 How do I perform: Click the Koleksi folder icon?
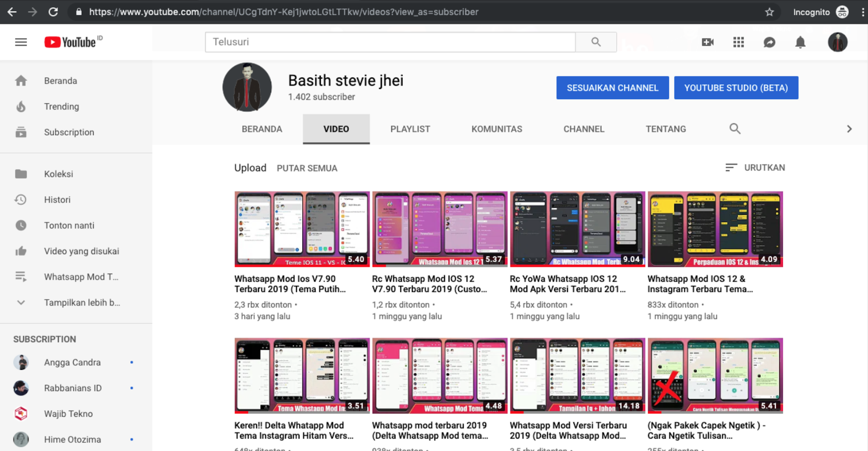pos(21,174)
